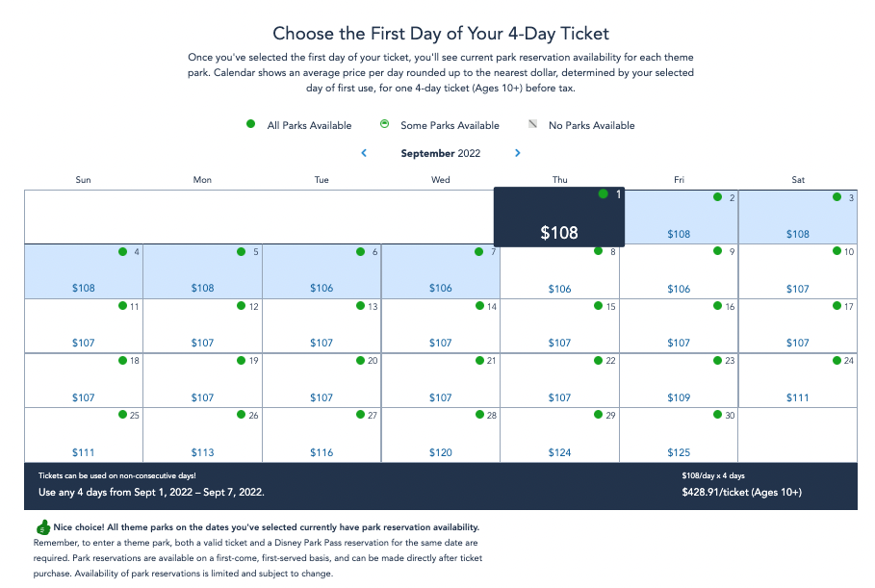Click the Some Parks Available legend icon
875x588 pixels.
[x=384, y=124]
